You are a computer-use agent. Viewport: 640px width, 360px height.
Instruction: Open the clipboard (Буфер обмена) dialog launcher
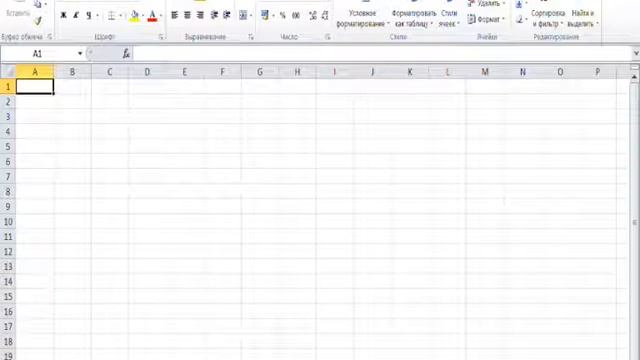tap(49, 37)
